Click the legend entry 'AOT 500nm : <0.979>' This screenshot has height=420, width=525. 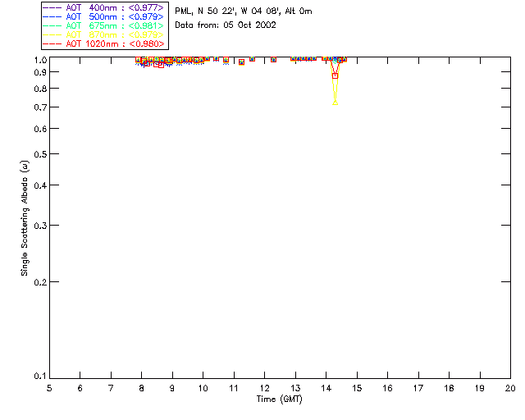click(103, 16)
